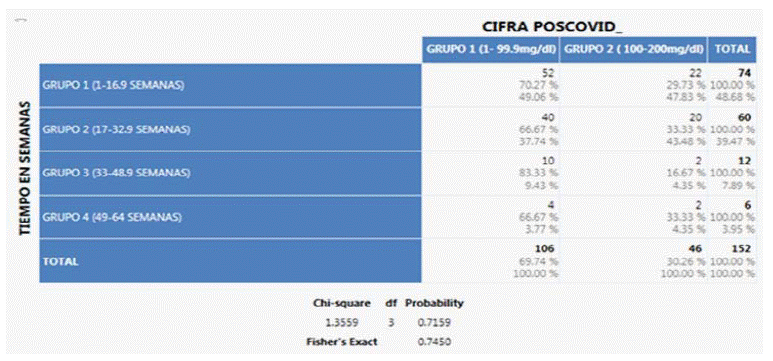The height and width of the screenshot is (361, 773).
Task: Select the GRUPO 2 (100-200mg/dl) column header
Action: pos(633,49)
